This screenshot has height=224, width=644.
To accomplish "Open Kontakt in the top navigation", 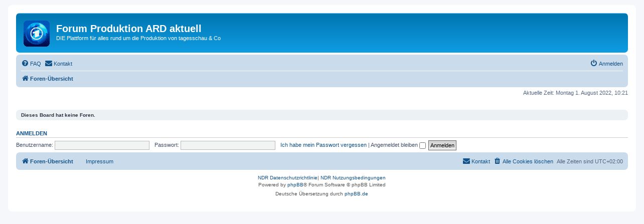I will point(63,64).
